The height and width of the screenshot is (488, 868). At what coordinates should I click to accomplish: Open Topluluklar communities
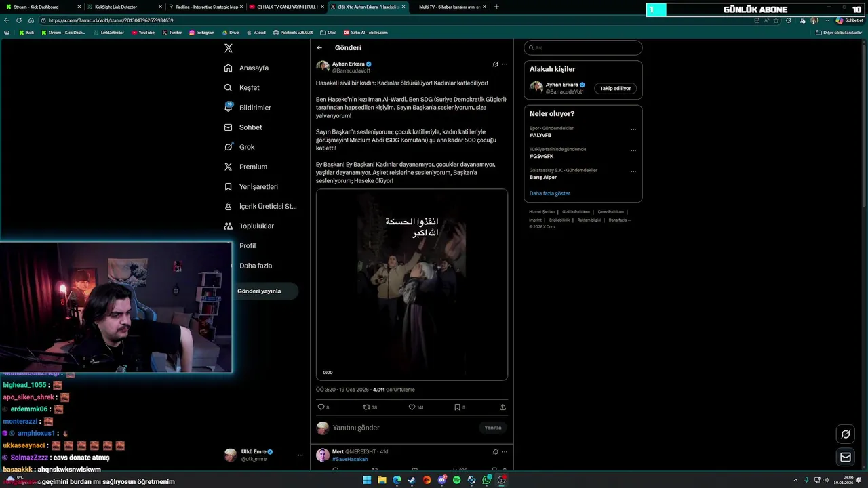coord(249,226)
